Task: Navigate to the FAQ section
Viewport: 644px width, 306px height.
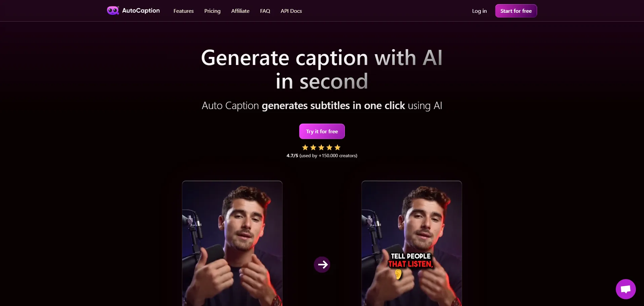Action: click(x=265, y=11)
